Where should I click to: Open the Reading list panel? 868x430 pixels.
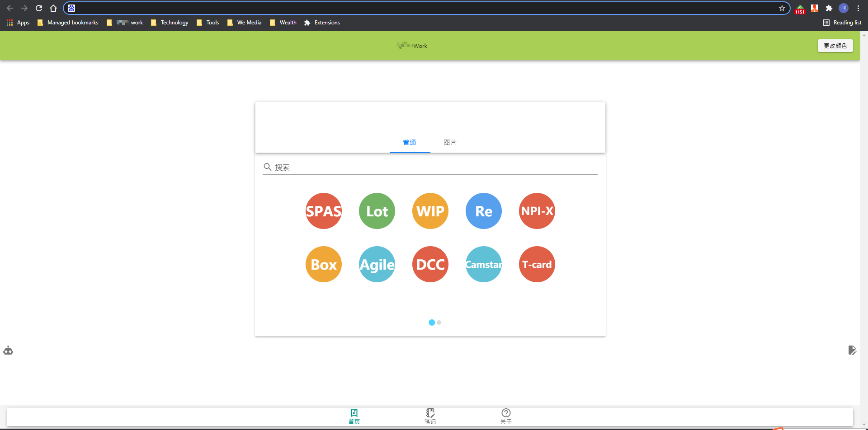842,23
